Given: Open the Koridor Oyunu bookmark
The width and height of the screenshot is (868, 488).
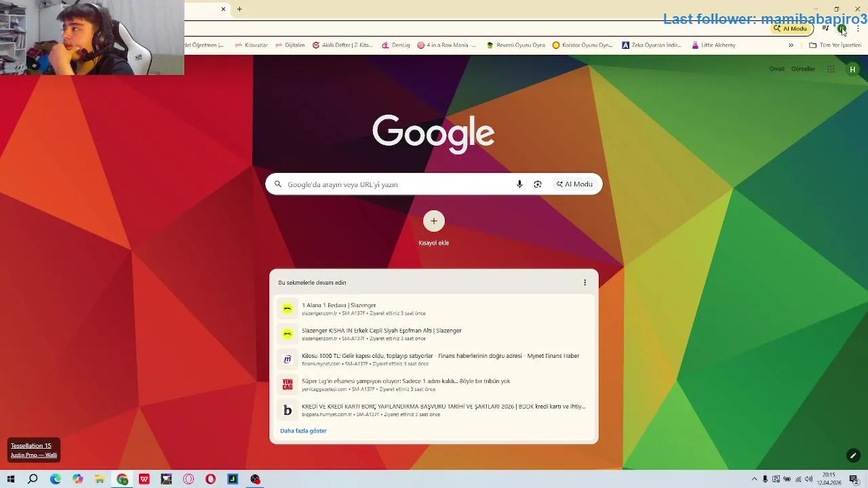Looking at the screenshot, I should 583,45.
